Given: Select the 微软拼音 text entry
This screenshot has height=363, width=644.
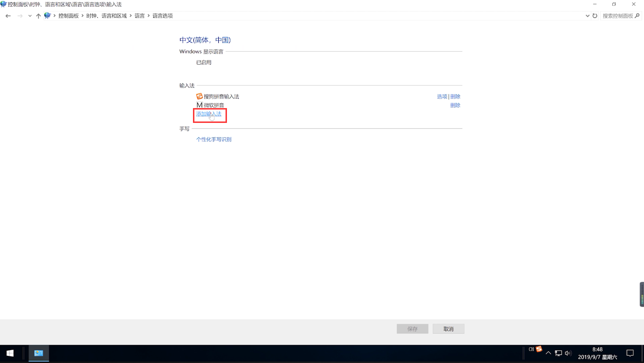Looking at the screenshot, I should coord(214,105).
